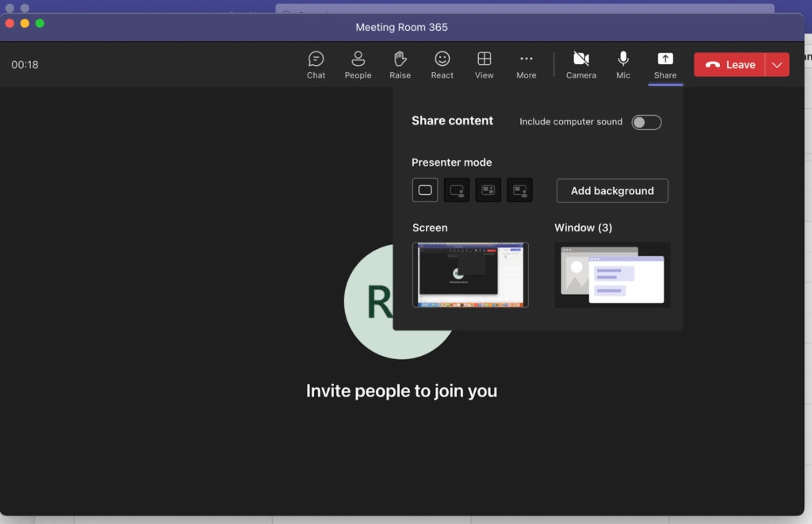Select Standout presenter mode

tap(457, 190)
